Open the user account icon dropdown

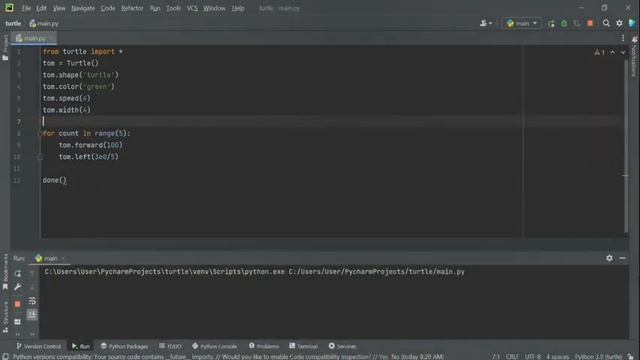tap(485, 24)
